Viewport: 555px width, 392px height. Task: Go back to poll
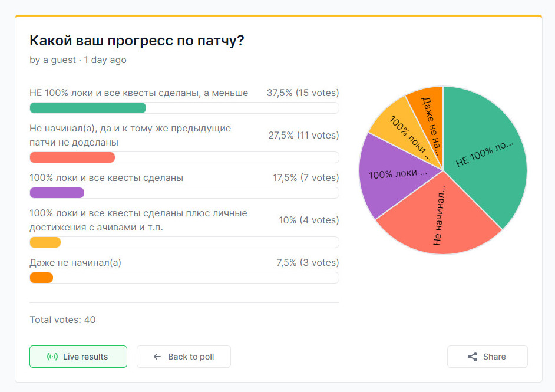coord(184,357)
